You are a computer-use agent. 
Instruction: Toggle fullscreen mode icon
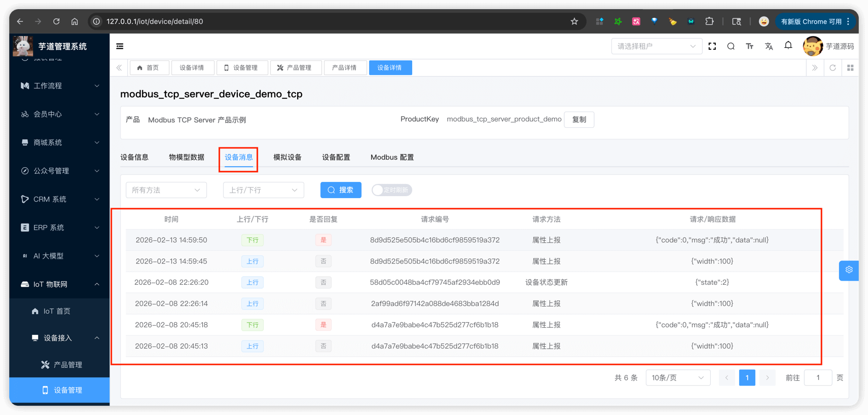(x=712, y=46)
